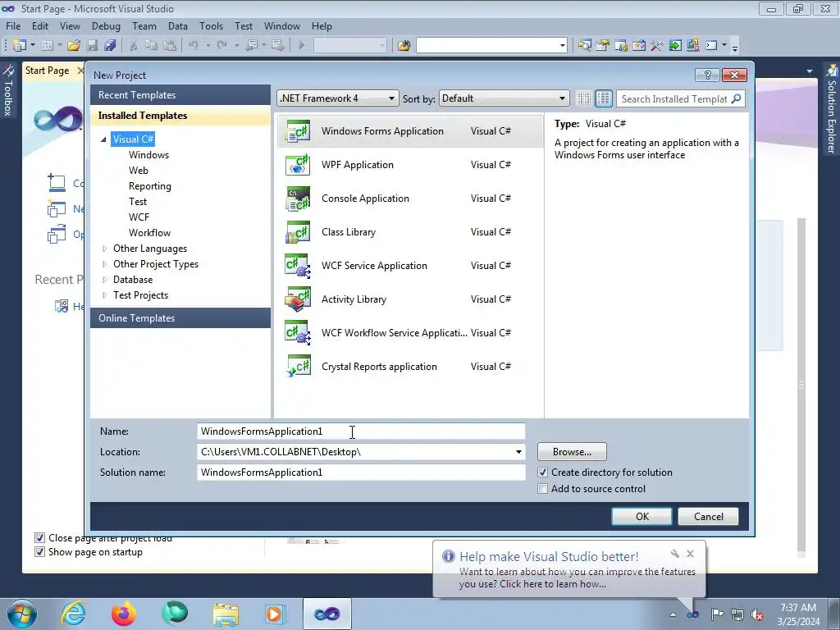This screenshot has height=630, width=840.
Task: Switch to Online Templates section
Action: pyautogui.click(x=180, y=318)
